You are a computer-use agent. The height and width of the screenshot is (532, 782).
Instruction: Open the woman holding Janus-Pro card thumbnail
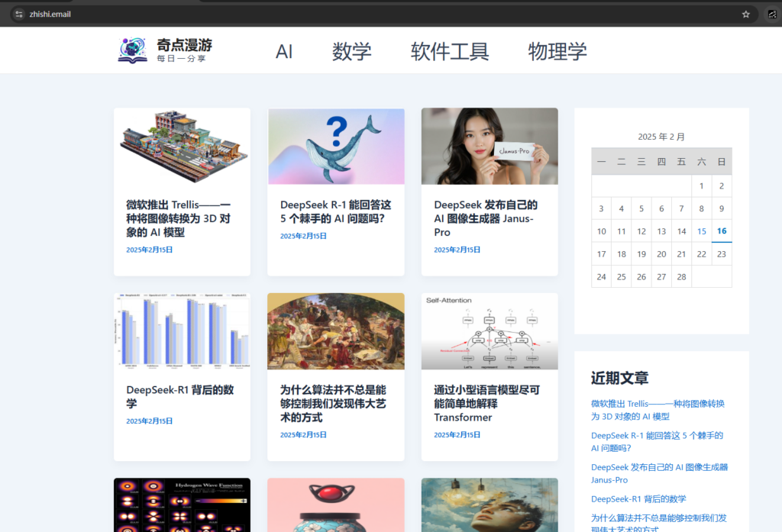490,146
